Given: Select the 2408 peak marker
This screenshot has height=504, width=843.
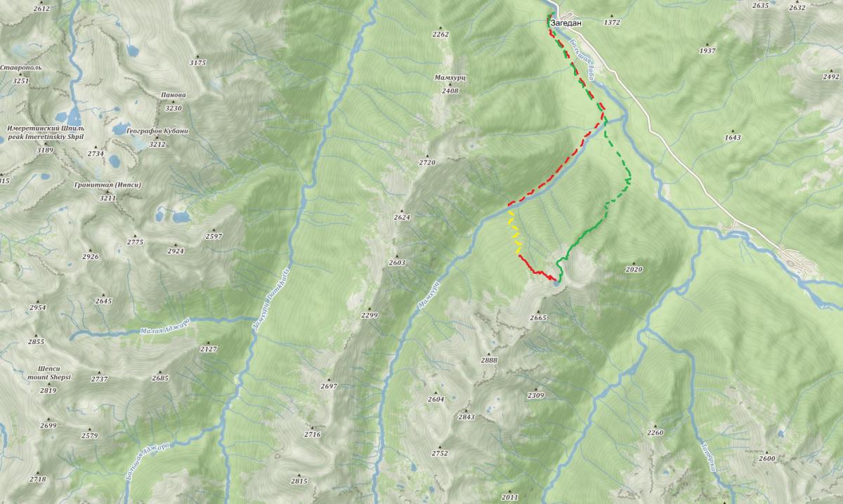Looking at the screenshot, I should [450, 91].
